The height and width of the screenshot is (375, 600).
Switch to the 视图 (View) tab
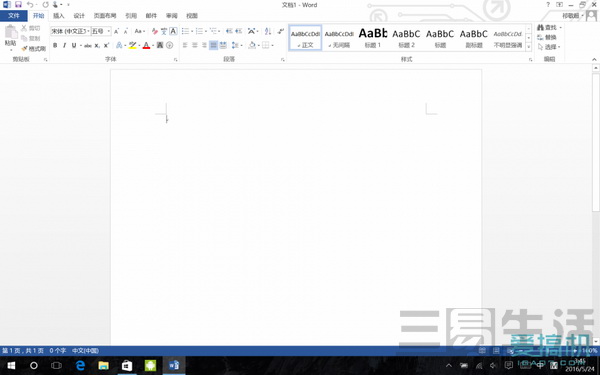click(192, 16)
